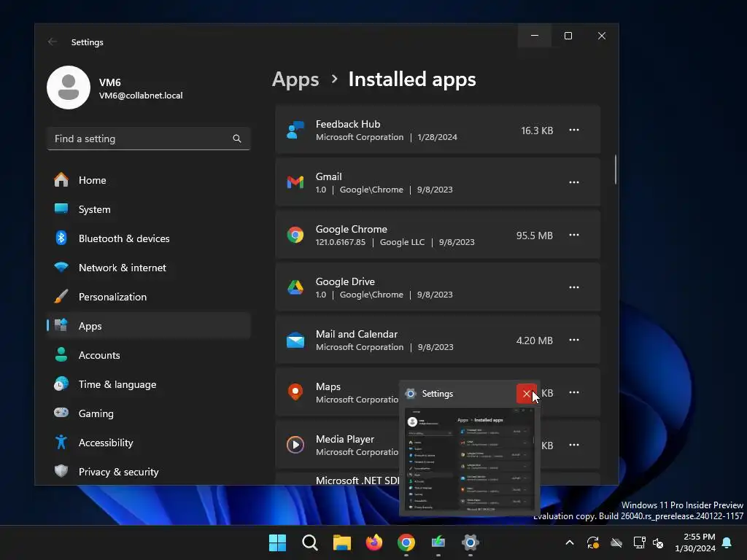
Task: Open the Windows Start menu
Action: coord(277,542)
